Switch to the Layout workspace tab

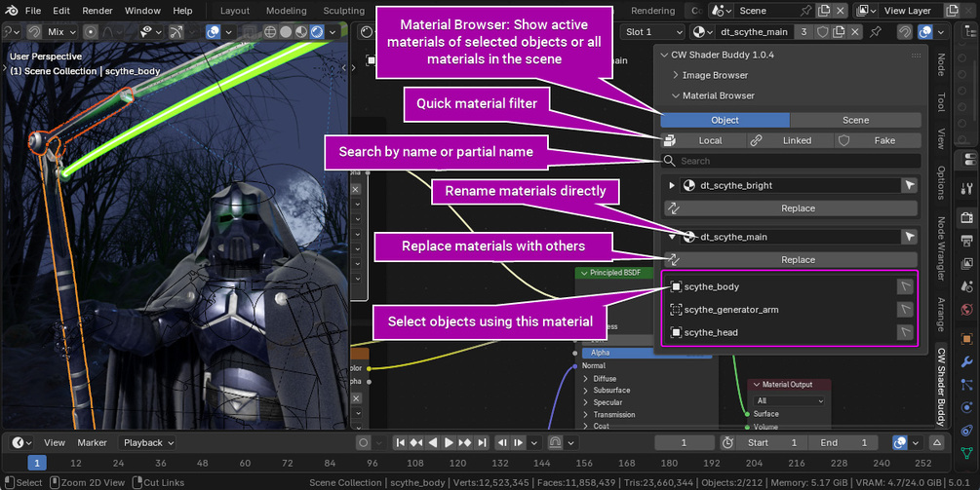(234, 11)
